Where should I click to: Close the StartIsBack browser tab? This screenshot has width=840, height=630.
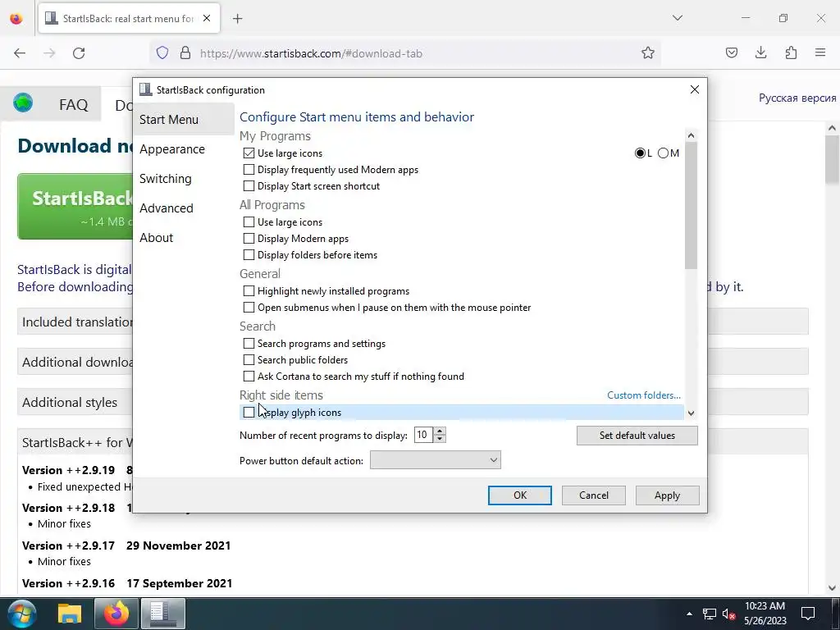(207, 18)
